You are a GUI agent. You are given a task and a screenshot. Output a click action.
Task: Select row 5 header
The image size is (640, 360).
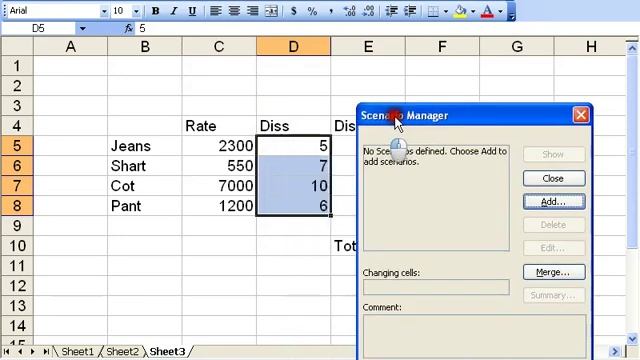tap(17, 146)
